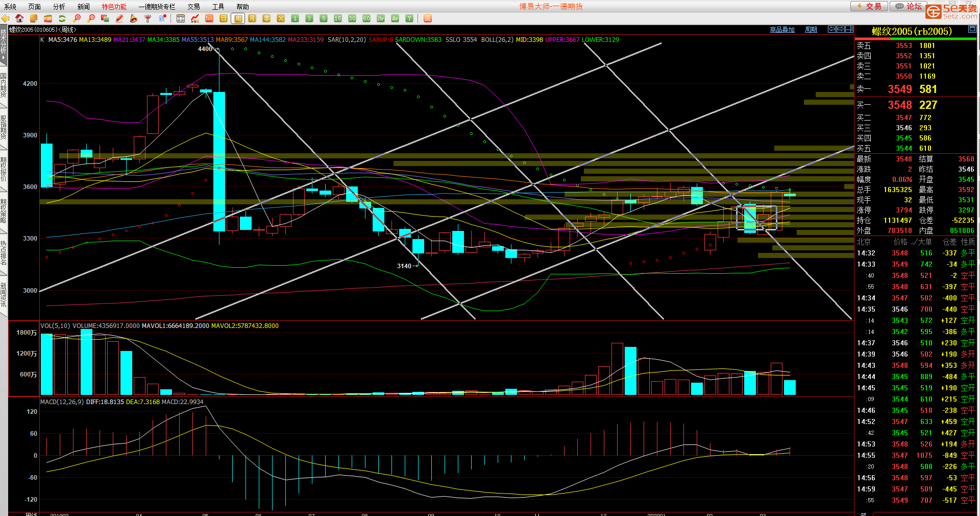
Task: Open the 特色功能 menu
Action: (x=114, y=7)
